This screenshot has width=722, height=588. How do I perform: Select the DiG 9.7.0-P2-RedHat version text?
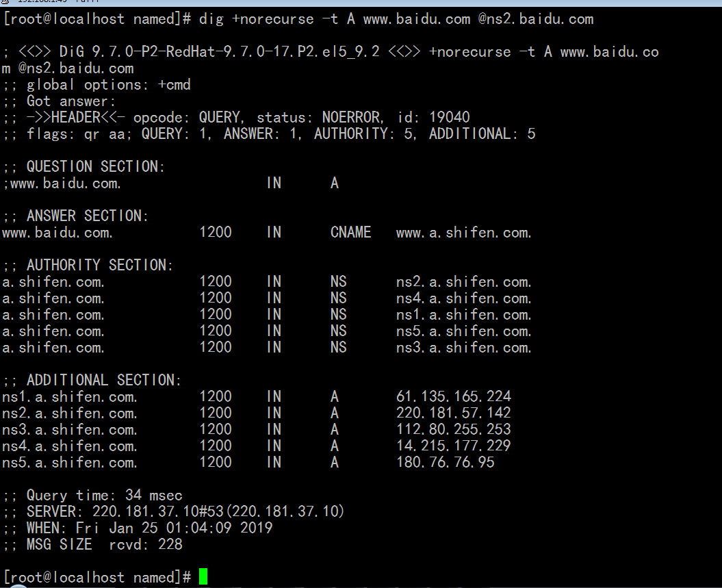tap(219, 51)
